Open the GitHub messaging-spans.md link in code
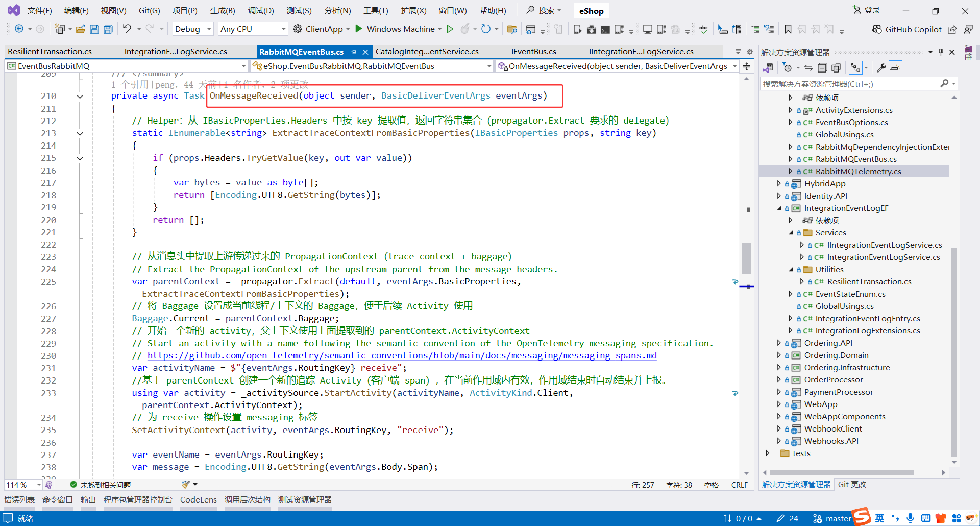 (402, 355)
